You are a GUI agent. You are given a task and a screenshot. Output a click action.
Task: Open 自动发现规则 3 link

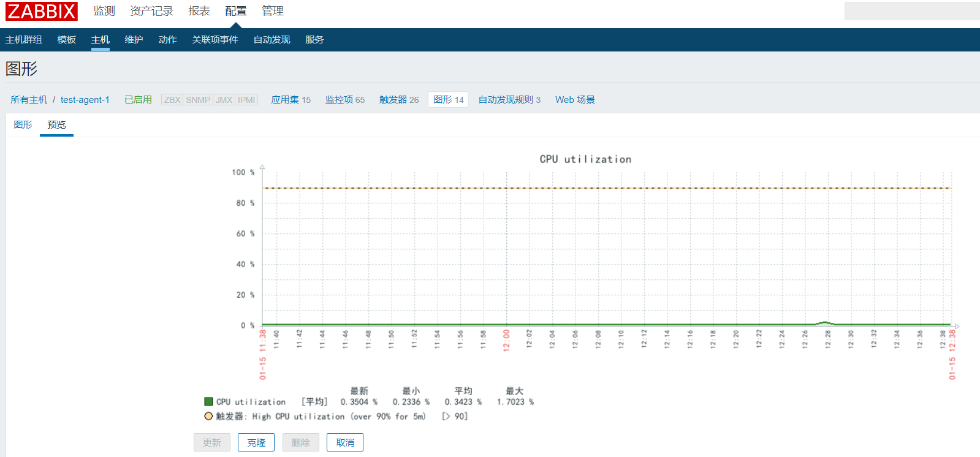tap(509, 100)
